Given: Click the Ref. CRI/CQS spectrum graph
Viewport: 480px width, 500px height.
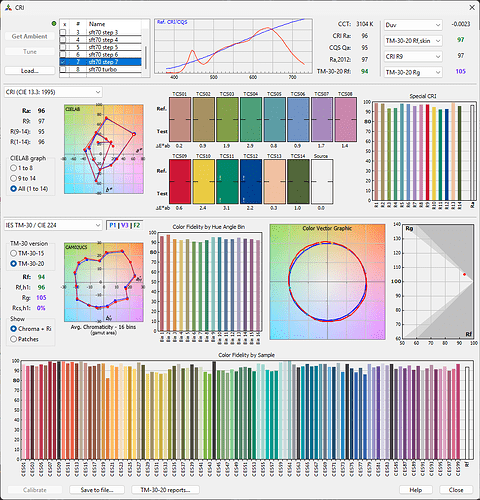Looking at the screenshot, I should (x=233, y=46).
